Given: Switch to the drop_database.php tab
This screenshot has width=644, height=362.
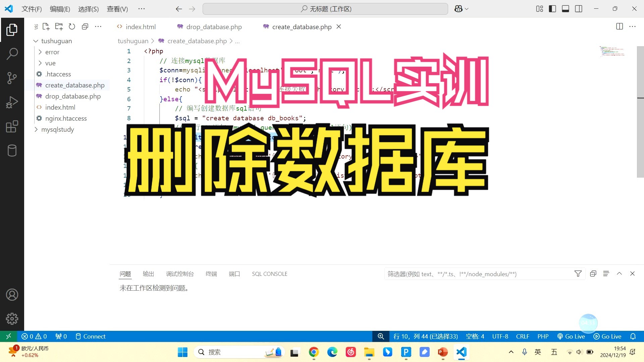Looking at the screenshot, I should [214, 26].
